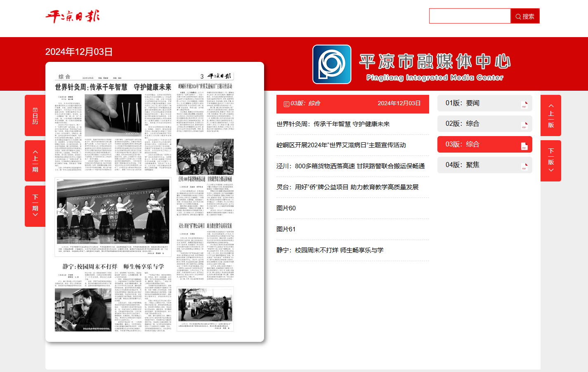588x372 pixels.
Task: Open the 灵台 侨牌公益项目 article link
Action: coord(347,187)
